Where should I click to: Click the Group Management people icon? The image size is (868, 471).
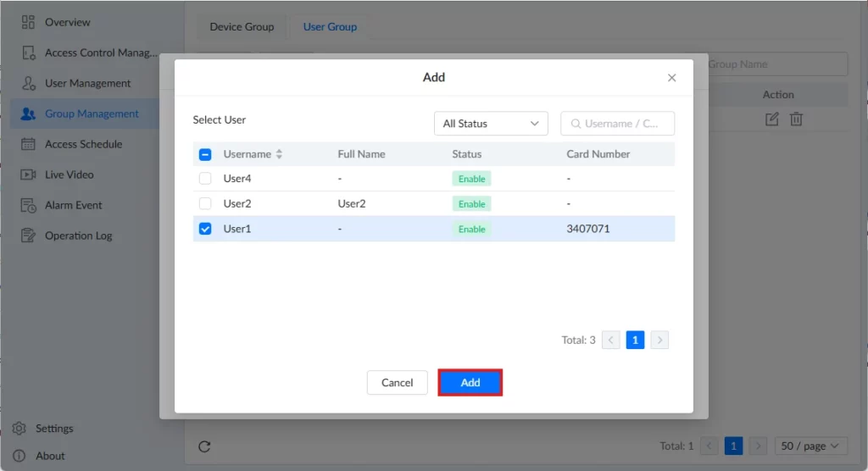28,114
